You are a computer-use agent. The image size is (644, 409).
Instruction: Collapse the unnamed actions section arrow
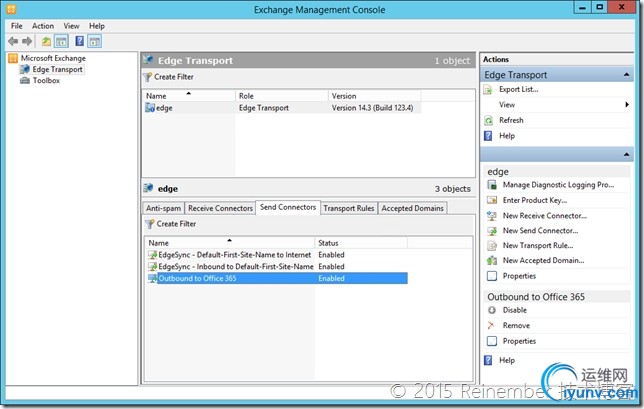[626, 154]
